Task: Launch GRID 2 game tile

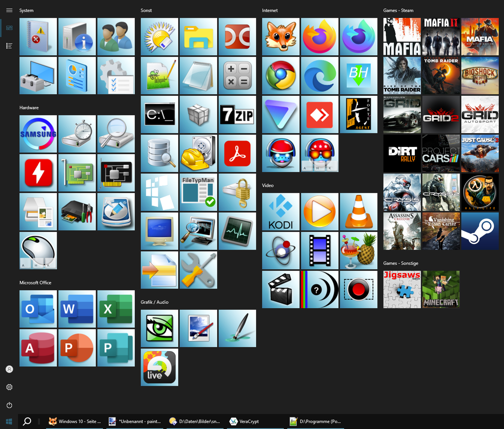Action: [x=441, y=114]
